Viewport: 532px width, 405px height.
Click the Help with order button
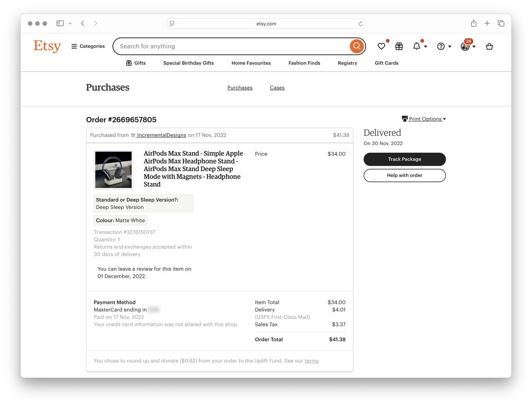pyautogui.click(x=405, y=175)
